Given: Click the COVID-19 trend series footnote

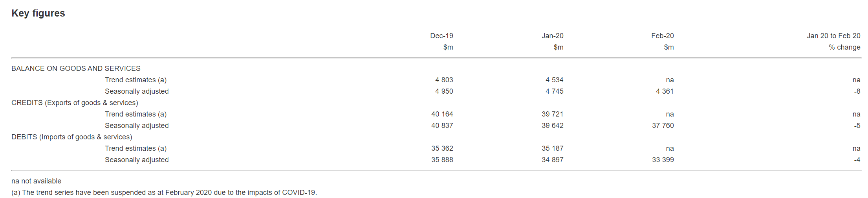Looking at the screenshot, I should coord(164,192).
